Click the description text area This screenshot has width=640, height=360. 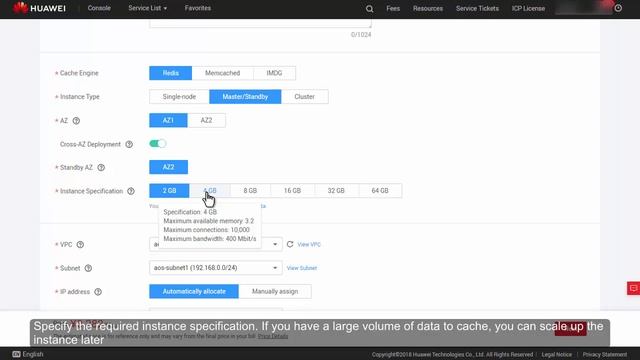click(x=260, y=23)
